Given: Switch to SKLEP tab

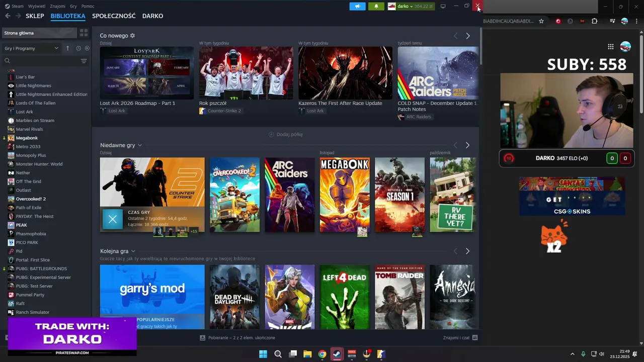Looking at the screenshot, I should pos(35,16).
